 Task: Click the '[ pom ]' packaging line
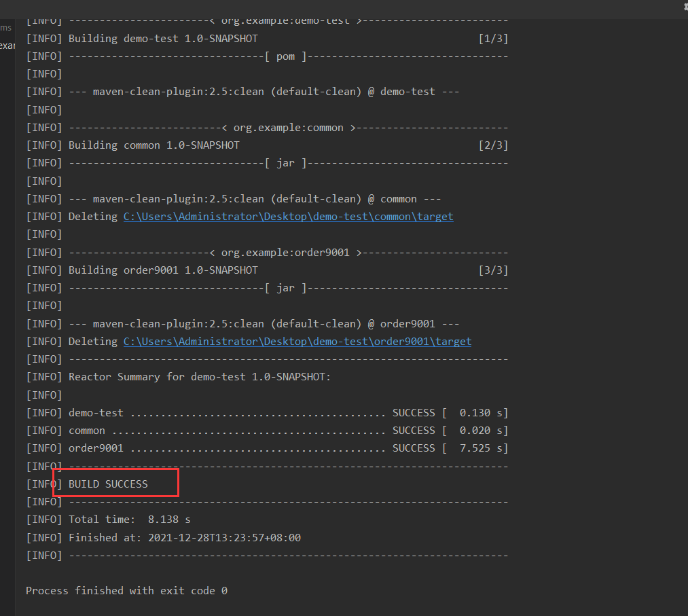267,56
